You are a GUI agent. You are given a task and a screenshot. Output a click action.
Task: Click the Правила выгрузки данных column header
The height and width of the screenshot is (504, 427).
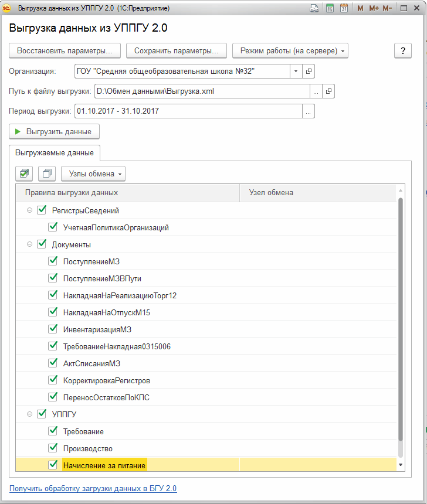tap(128, 193)
